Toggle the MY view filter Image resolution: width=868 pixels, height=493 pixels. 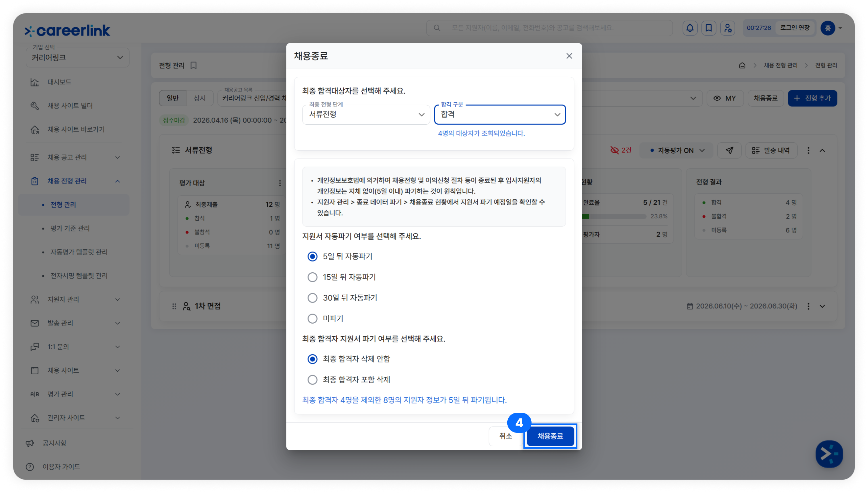click(725, 98)
